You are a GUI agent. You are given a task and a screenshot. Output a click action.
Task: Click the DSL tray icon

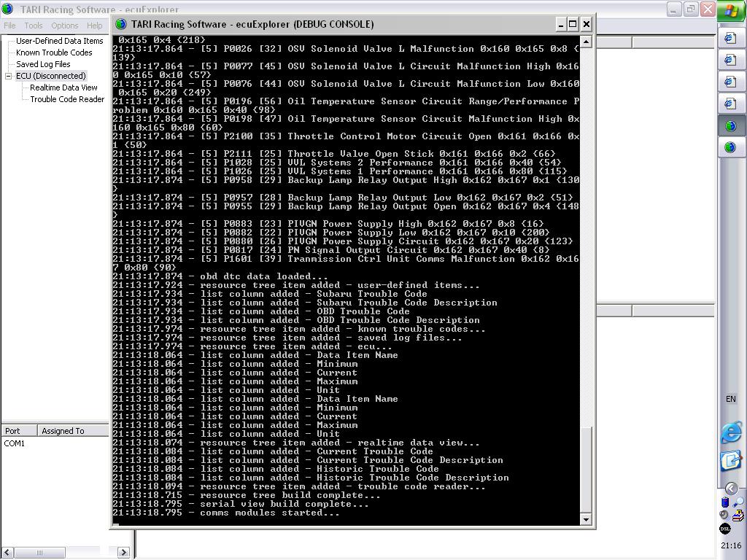tap(724, 529)
